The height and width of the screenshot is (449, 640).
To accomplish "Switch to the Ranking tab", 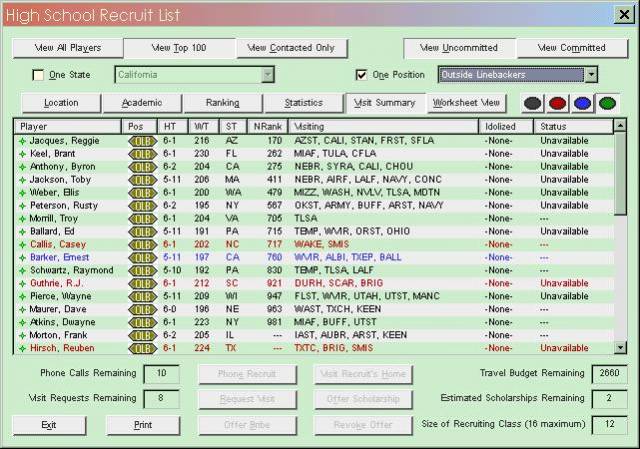I will 222,103.
